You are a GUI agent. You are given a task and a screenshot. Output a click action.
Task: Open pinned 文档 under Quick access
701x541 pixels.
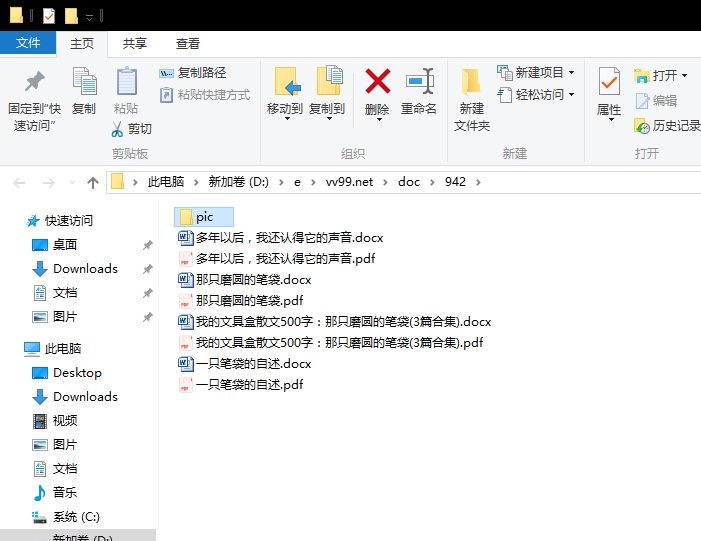pos(55,293)
